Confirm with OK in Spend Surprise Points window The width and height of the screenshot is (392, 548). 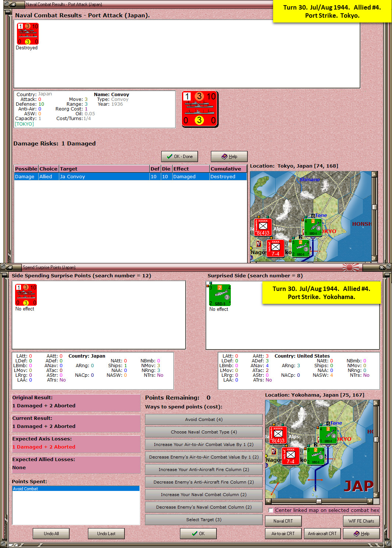(x=198, y=534)
